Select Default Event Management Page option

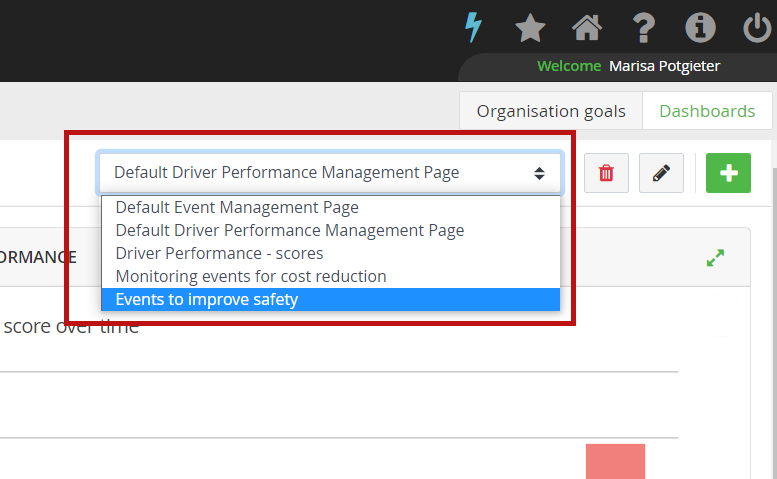pos(331,207)
